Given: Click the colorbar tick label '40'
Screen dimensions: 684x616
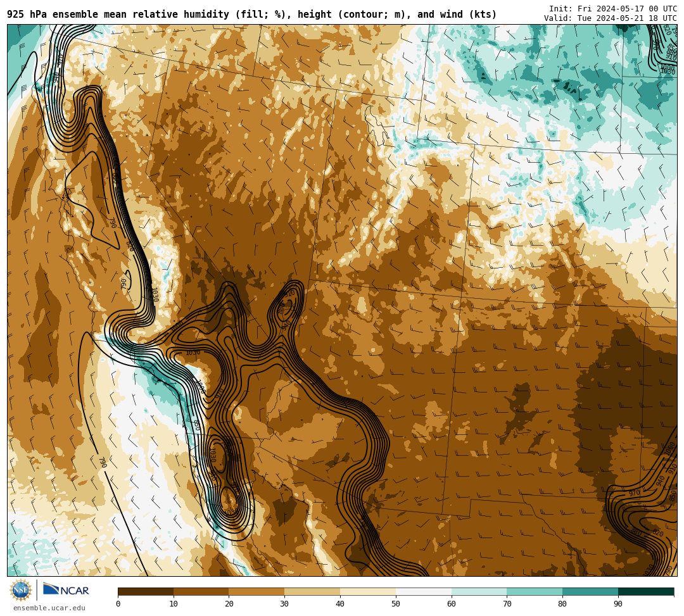Looking at the screenshot, I should pos(340,604).
